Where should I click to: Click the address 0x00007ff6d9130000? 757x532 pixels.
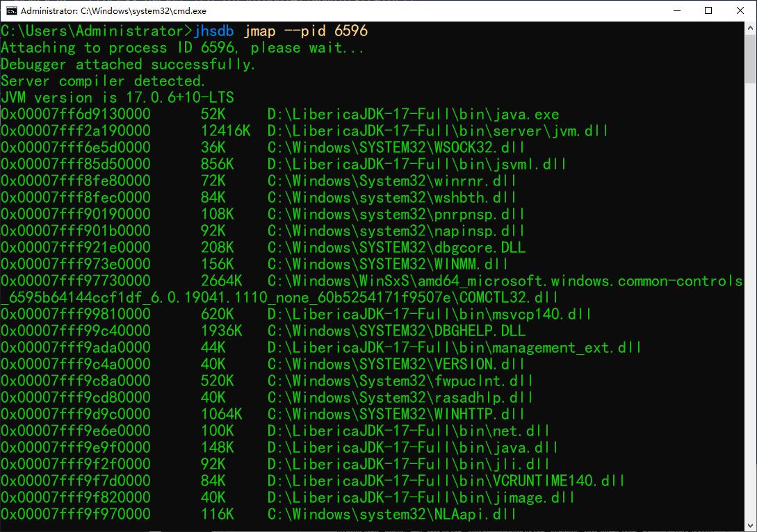tap(76, 115)
